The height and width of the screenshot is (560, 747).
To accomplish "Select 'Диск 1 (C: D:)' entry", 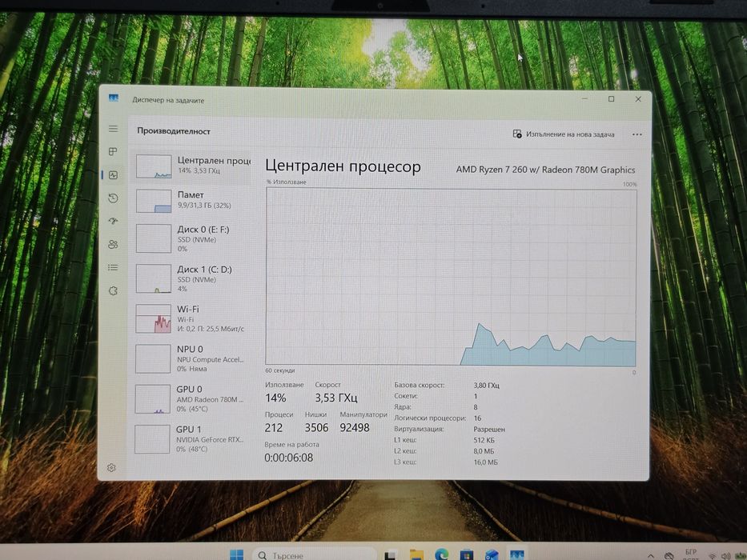I will click(192, 278).
